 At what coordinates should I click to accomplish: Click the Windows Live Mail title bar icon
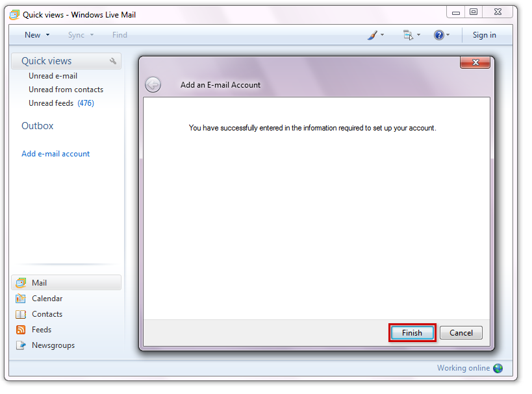pyautogui.click(x=14, y=15)
